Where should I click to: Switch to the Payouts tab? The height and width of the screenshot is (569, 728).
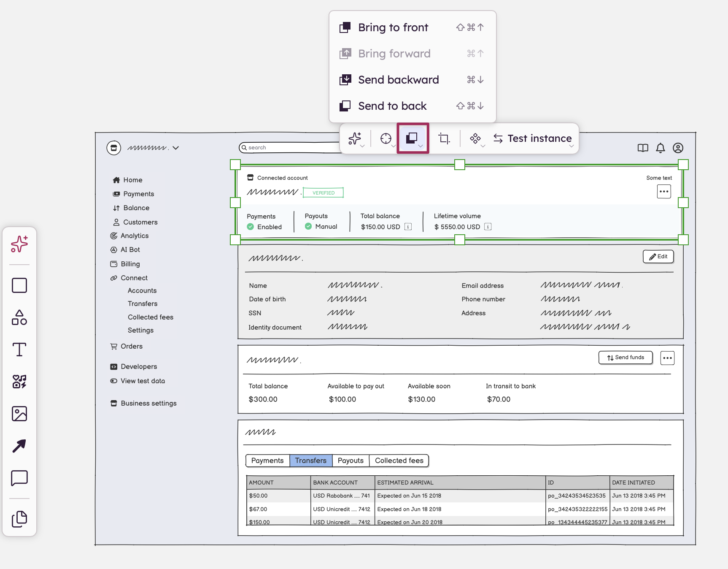[351, 461]
